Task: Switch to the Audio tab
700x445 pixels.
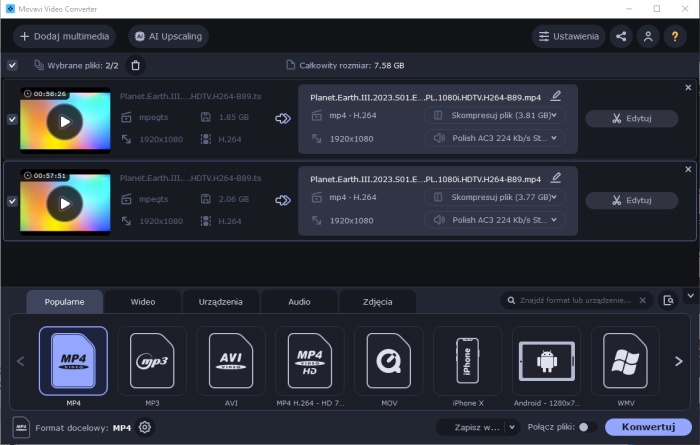Action: coord(299,302)
